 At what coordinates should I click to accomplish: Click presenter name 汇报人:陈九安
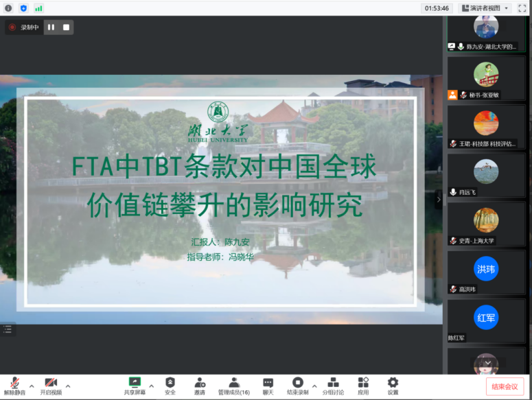(220, 242)
